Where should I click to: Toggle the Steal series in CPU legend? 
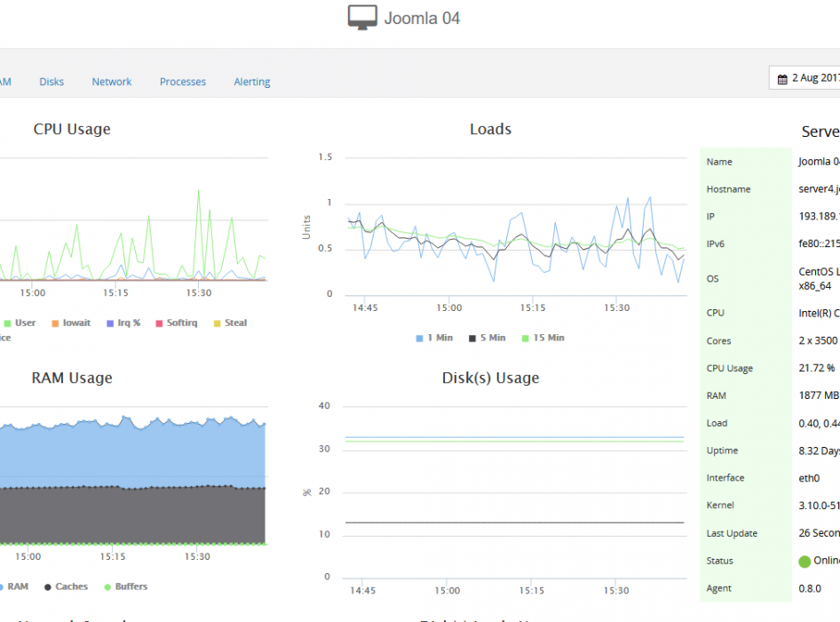(x=230, y=323)
